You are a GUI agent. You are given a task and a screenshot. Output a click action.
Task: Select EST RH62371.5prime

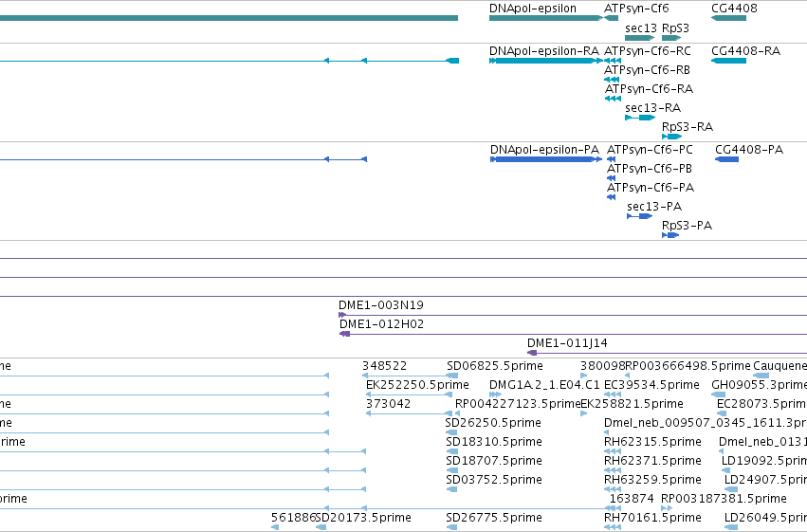(x=613, y=471)
